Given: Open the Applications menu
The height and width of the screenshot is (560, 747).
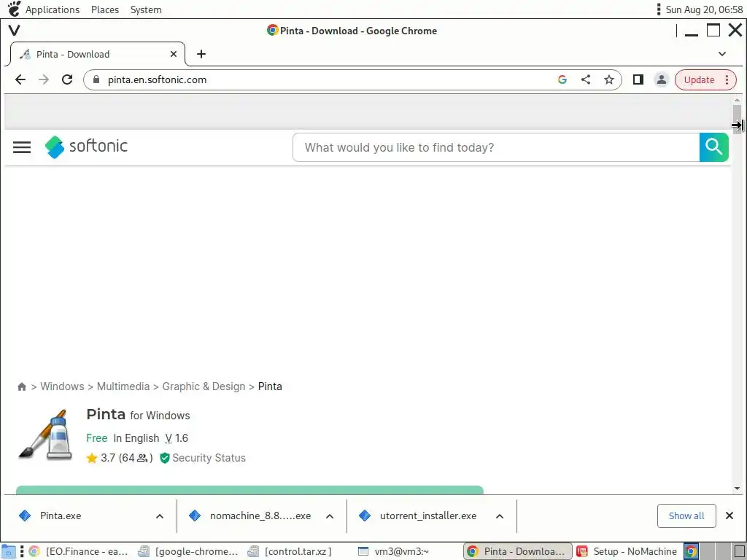Looking at the screenshot, I should pos(53,9).
